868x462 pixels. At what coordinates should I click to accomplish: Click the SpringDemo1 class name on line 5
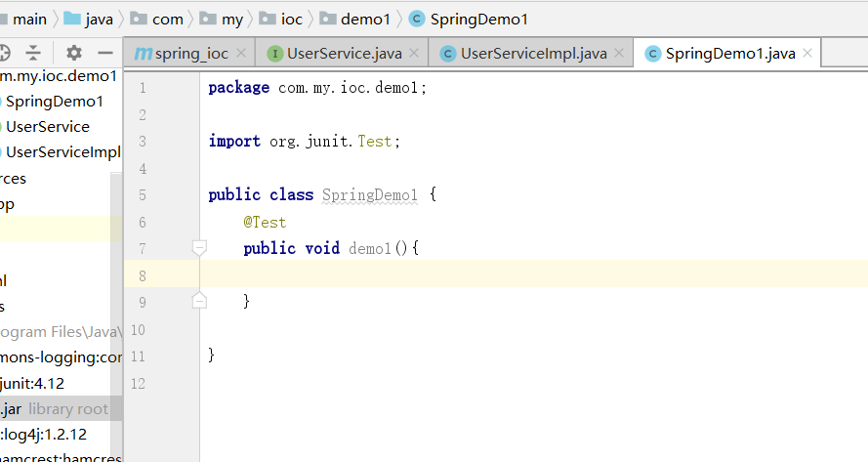coord(370,195)
